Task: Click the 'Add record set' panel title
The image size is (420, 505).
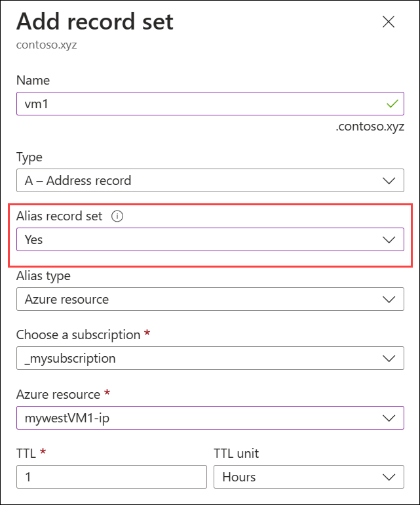Action: (95, 22)
